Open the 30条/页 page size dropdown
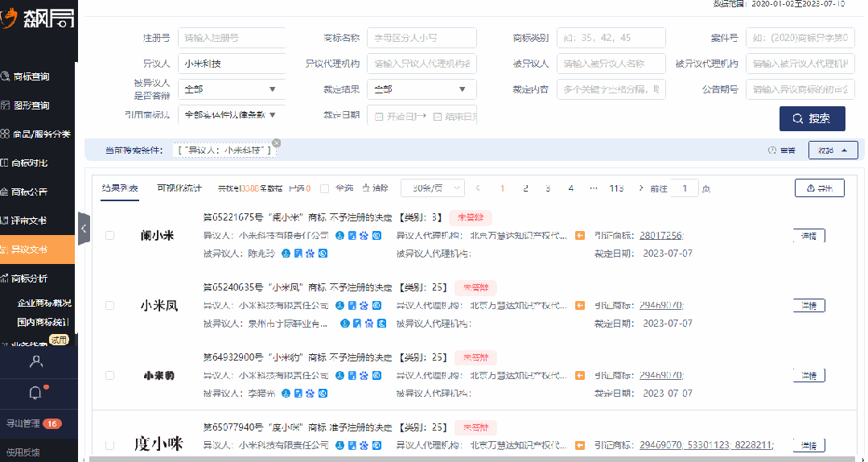 tap(433, 188)
